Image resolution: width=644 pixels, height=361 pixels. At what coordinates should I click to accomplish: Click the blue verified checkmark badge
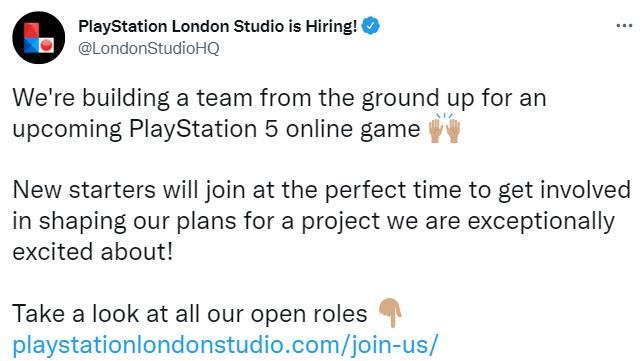[370, 26]
